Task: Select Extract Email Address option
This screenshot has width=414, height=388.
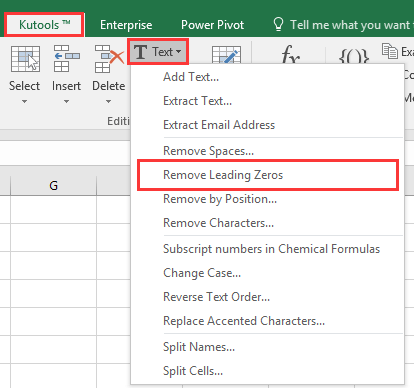Action: pyautogui.click(x=268, y=125)
